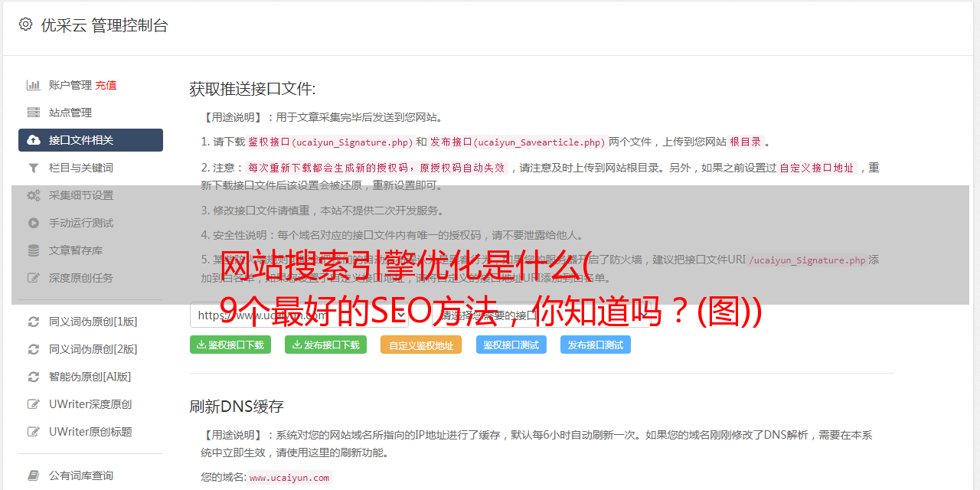Click the refresh icon for 同义词伪原创[2版]
Viewport: 980px width, 490px height.
[x=34, y=349]
